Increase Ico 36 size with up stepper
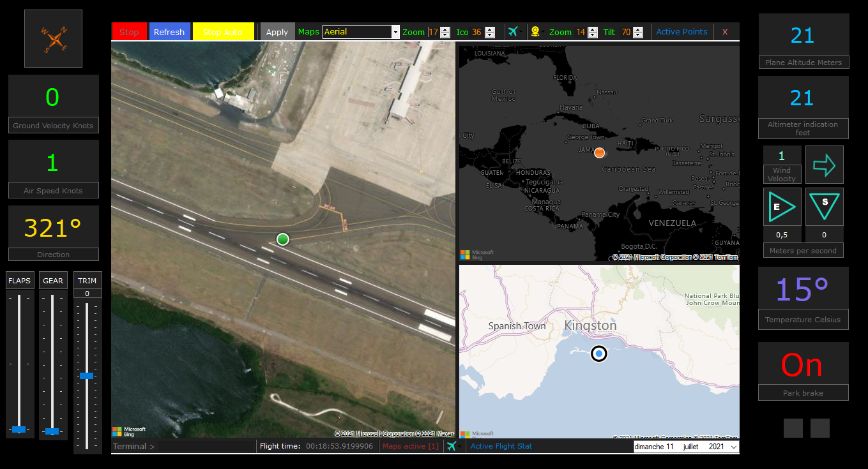868x469 pixels. click(490, 29)
